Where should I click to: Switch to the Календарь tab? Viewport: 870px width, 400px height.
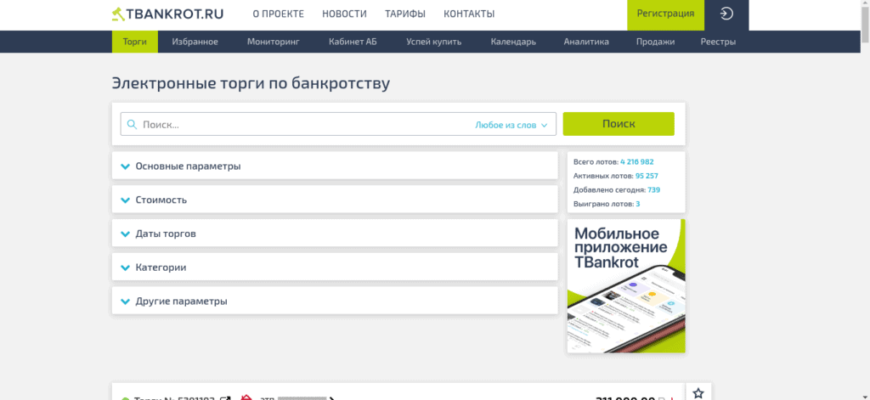pos(513,42)
